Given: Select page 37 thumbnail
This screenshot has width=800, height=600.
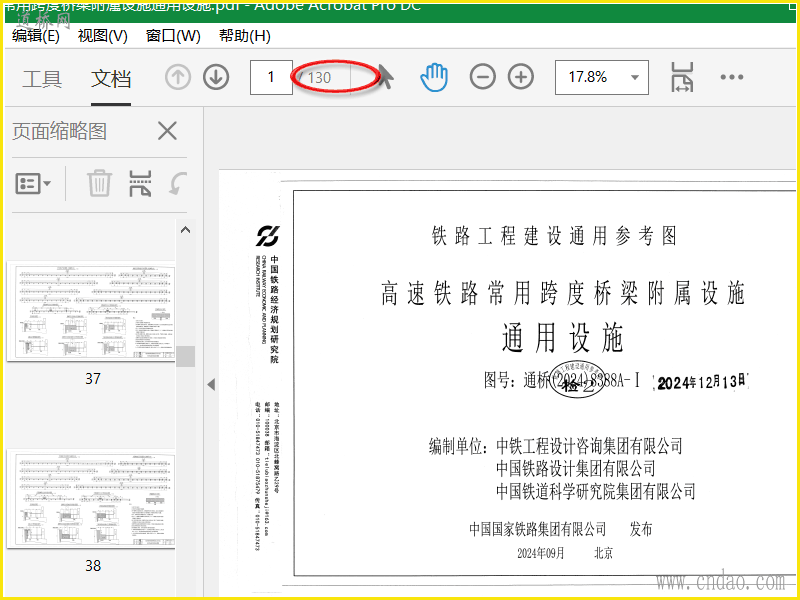Looking at the screenshot, I should 91,311.
